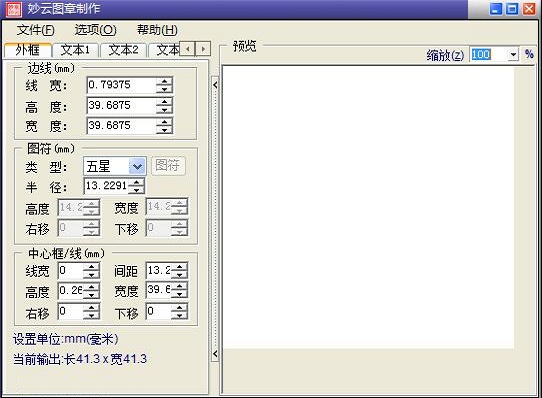Image resolution: width=542 pixels, height=398 pixels.
Task: Click the 缩放 field showing 100
Action: click(x=489, y=54)
